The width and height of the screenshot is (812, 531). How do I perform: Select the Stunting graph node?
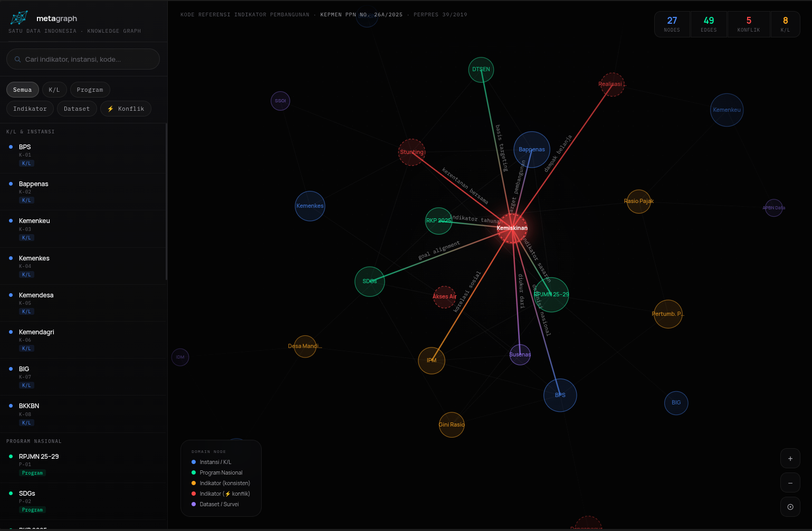point(412,152)
